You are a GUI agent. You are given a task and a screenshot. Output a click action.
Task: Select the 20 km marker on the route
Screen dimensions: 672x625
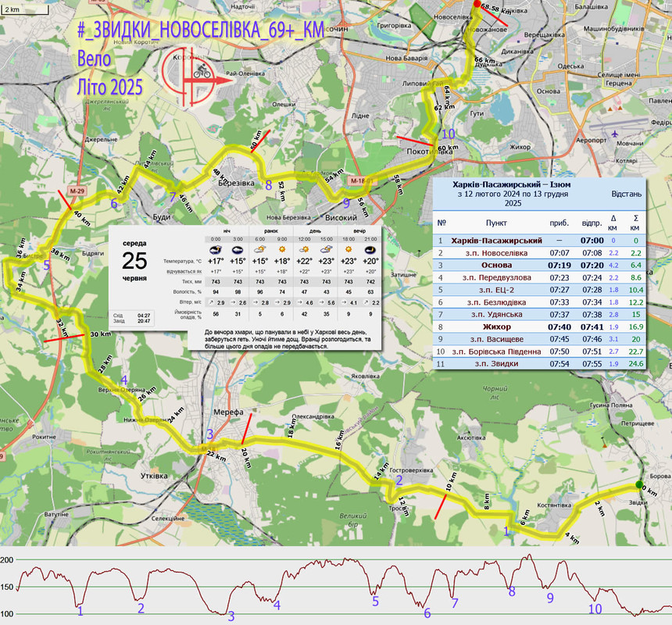click(246, 459)
